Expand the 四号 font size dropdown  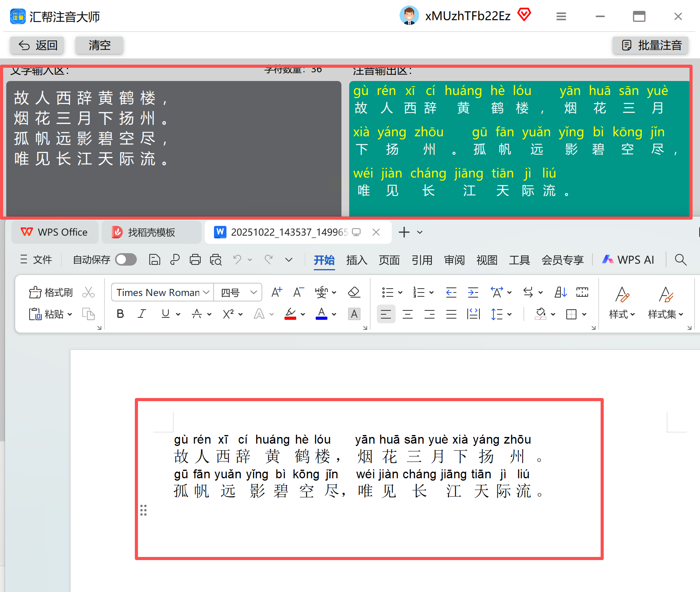[x=238, y=292]
